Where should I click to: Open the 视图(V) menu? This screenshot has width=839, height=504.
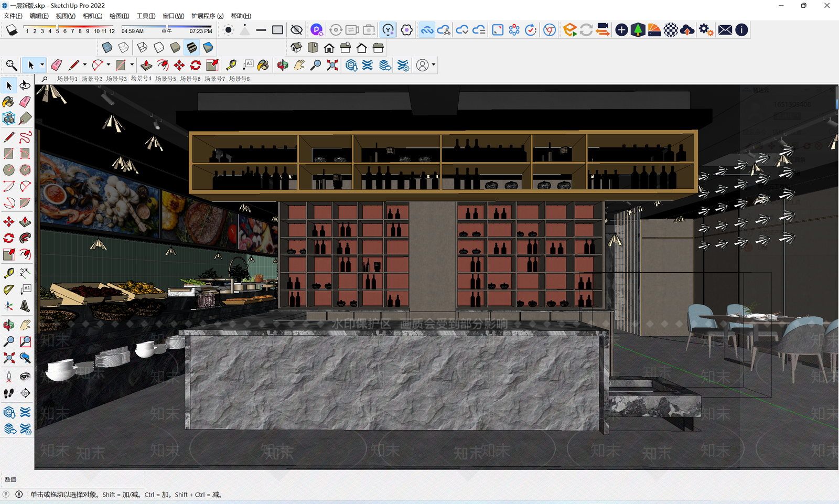(66, 16)
